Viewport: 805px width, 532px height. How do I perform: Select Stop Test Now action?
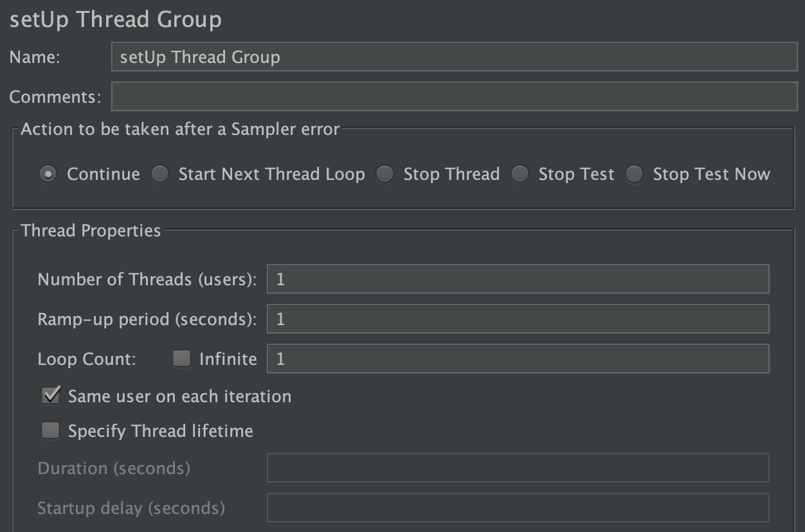tap(634, 173)
